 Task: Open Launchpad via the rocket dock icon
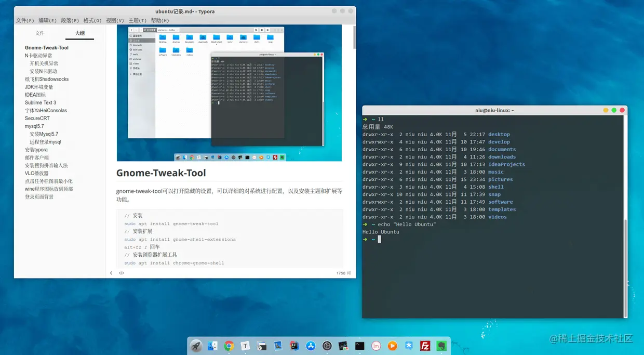coord(196,345)
